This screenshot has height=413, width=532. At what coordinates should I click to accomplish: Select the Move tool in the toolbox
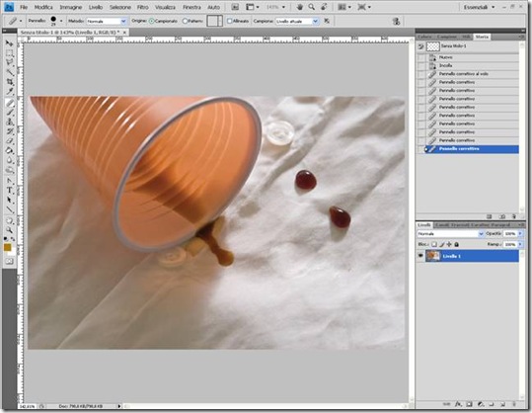(9, 43)
